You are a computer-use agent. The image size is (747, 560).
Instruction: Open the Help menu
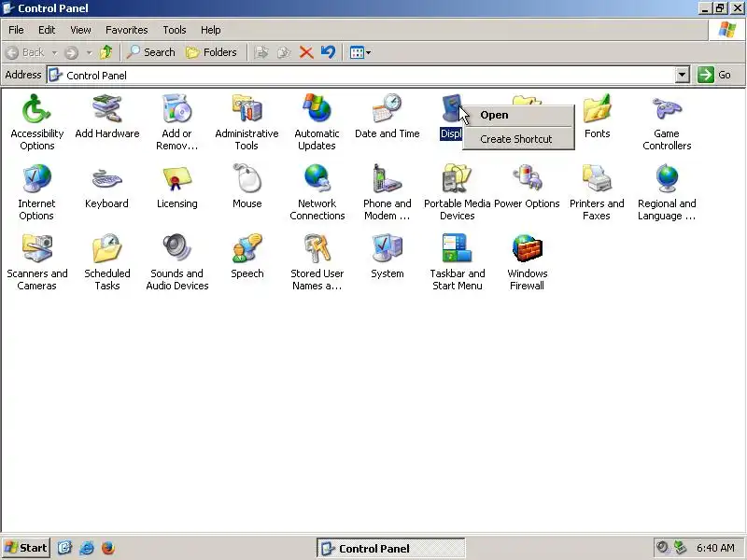(x=210, y=30)
